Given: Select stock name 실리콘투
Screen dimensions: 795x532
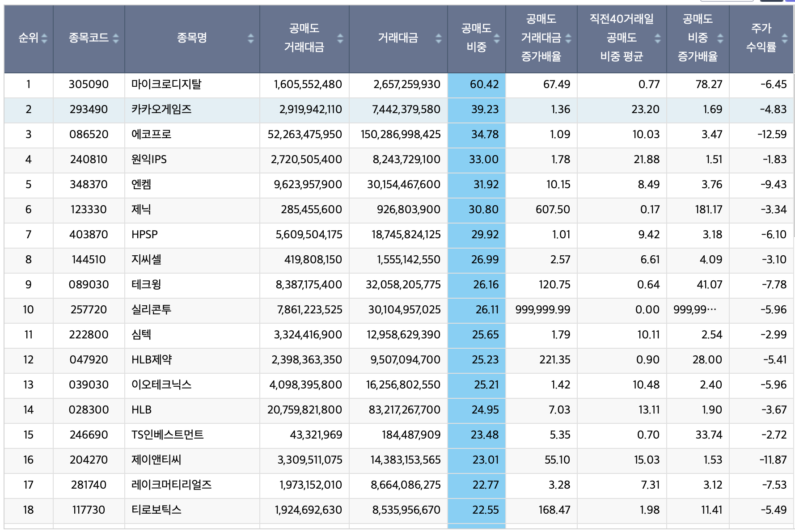Looking at the screenshot, I should tap(151, 309).
